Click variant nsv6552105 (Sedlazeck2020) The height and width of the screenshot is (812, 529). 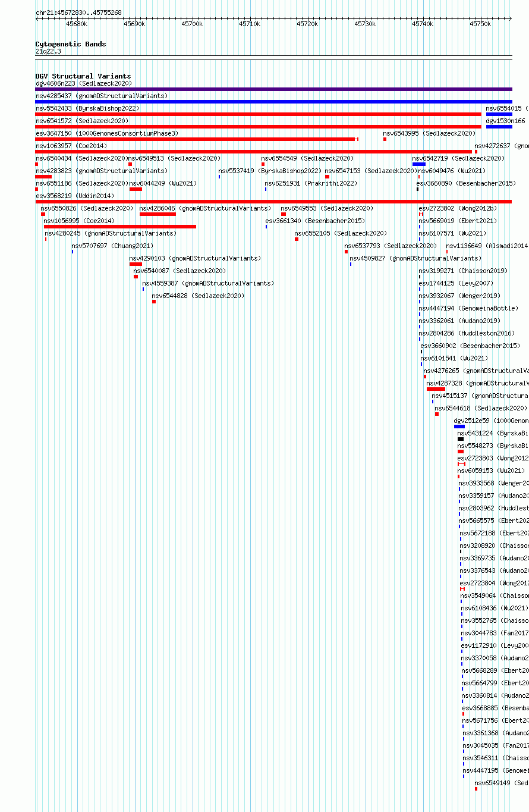tap(341, 234)
